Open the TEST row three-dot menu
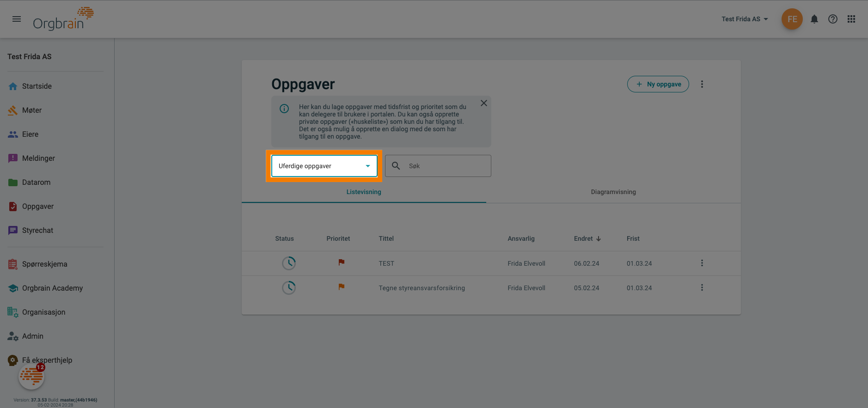This screenshot has width=868, height=408. click(x=702, y=263)
